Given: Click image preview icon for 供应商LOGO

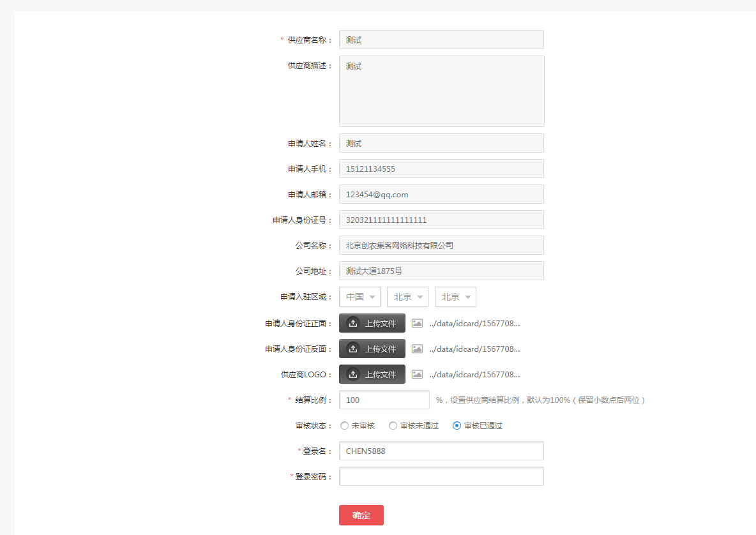Looking at the screenshot, I should [x=417, y=375].
